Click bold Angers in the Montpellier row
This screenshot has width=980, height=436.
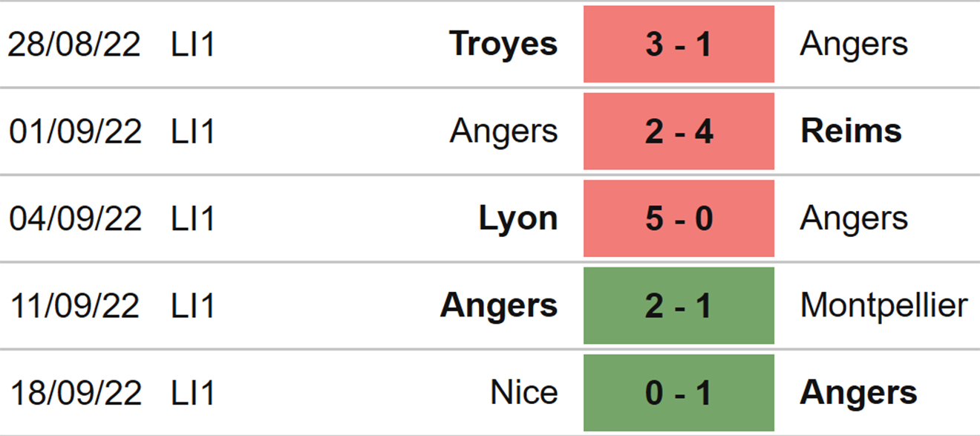click(498, 305)
